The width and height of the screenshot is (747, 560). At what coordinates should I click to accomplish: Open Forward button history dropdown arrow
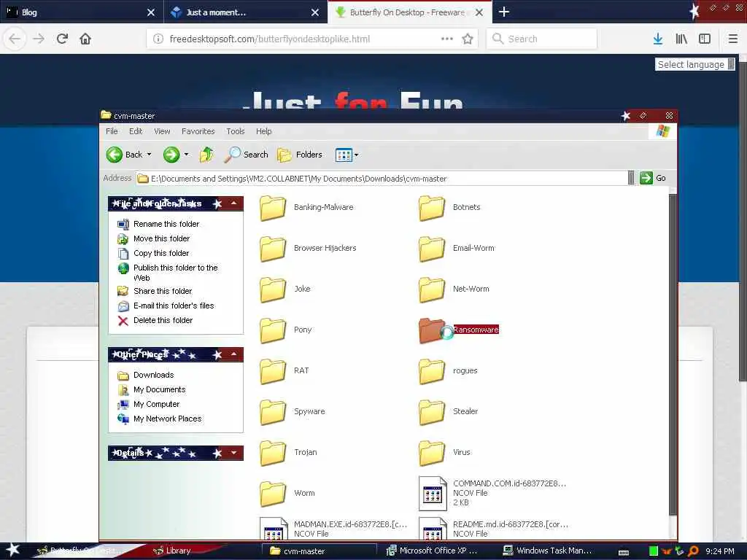pyautogui.click(x=186, y=155)
